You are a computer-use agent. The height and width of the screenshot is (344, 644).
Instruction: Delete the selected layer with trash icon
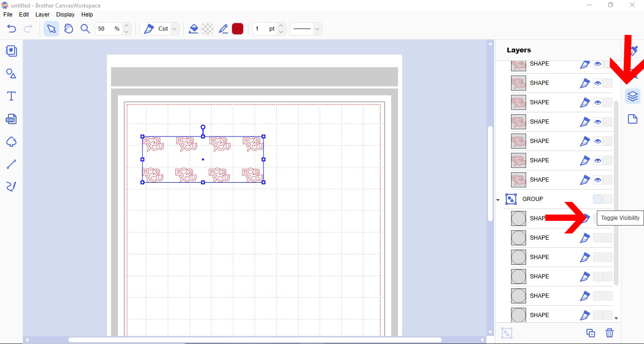point(610,333)
